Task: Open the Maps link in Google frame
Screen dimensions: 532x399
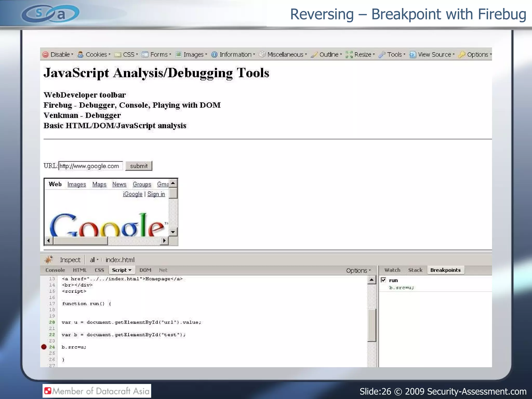Action: click(x=99, y=184)
